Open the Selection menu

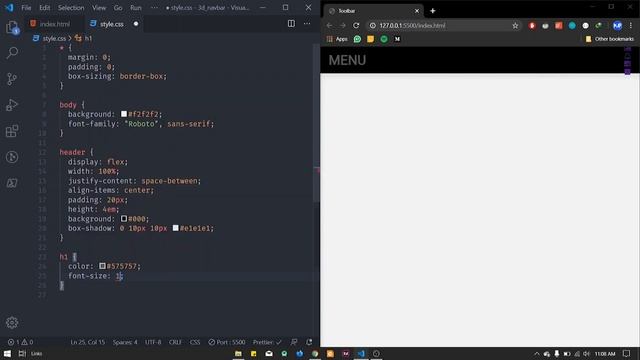(71, 7)
